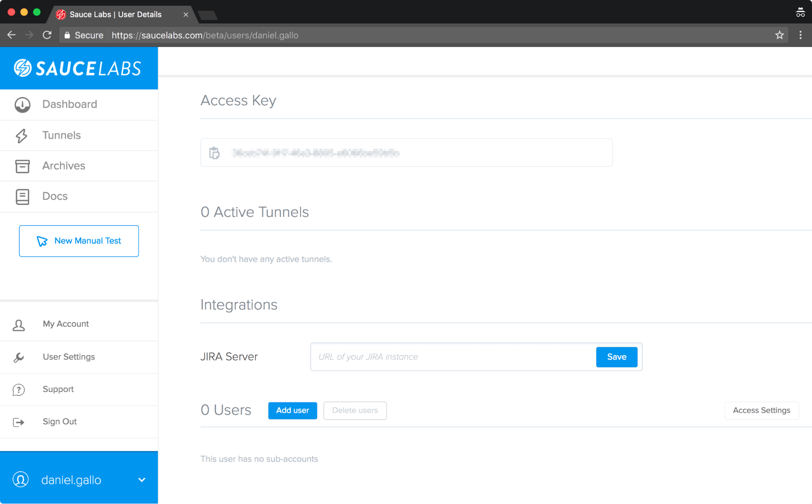Open Access Settings
The width and height of the screenshot is (812, 504).
pos(762,411)
